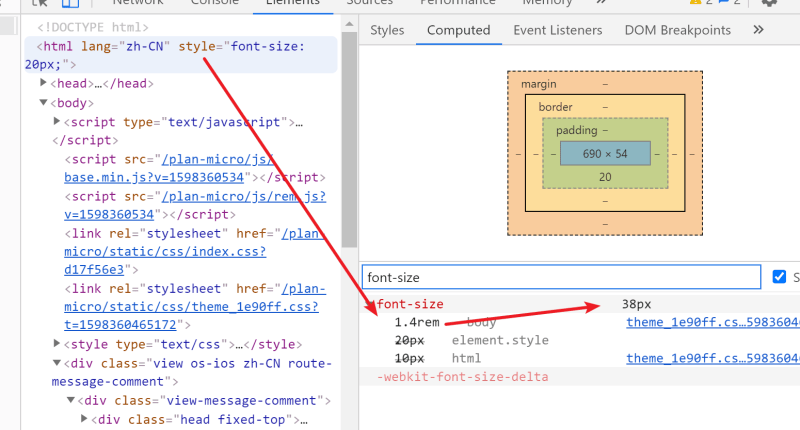Collapse the body element node
Viewport: 800px width, 430px height.
(43, 102)
